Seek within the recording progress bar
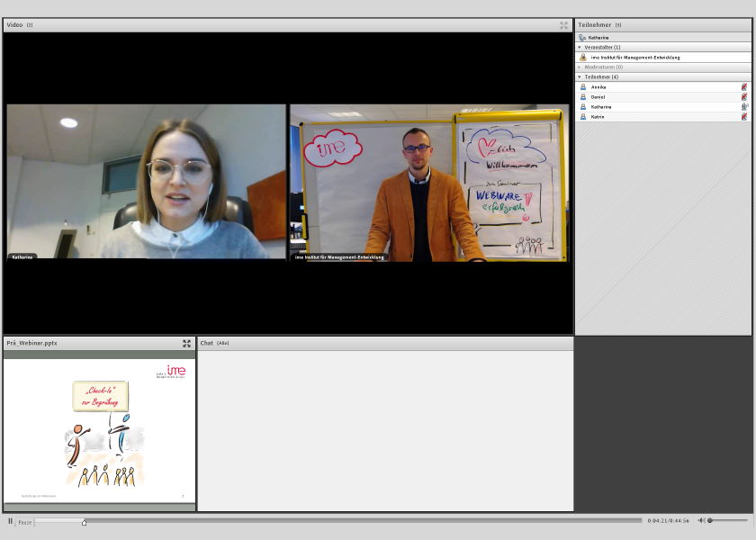Viewport: 756px width, 540px height. point(338,521)
